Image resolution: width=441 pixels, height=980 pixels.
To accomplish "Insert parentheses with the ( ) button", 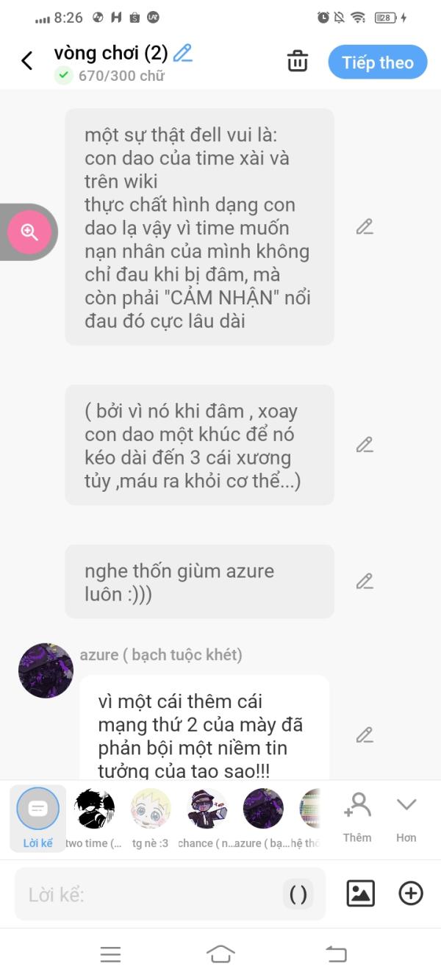I will click(x=298, y=894).
